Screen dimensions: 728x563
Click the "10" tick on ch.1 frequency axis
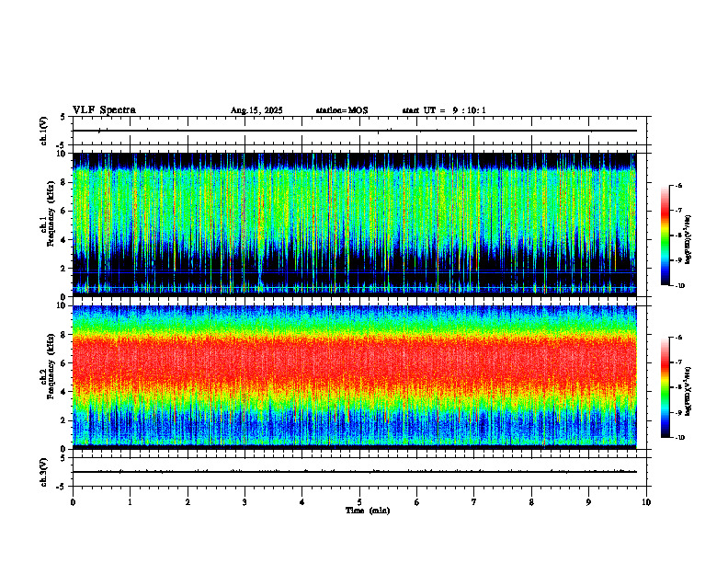tap(63, 154)
